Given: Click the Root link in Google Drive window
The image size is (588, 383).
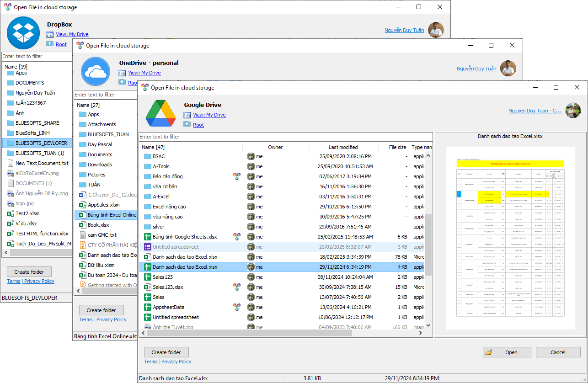Looking at the screenshot, I should (x=198, y=125).
